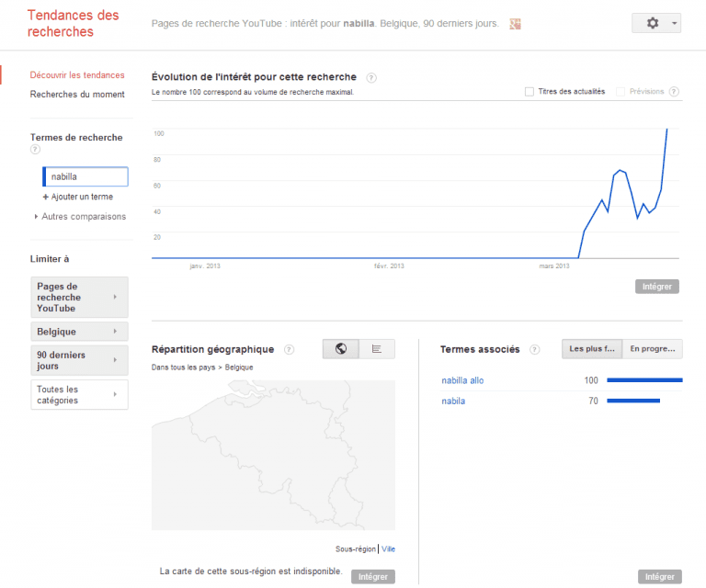Click Intégrer button under the map
706x588 pixels.
[x=373, y=577]
